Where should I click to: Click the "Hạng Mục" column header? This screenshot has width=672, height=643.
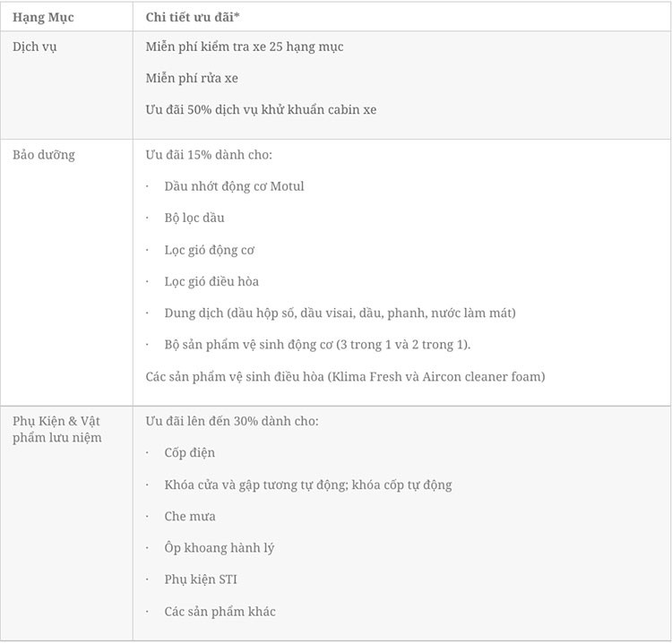pos(43,17)
